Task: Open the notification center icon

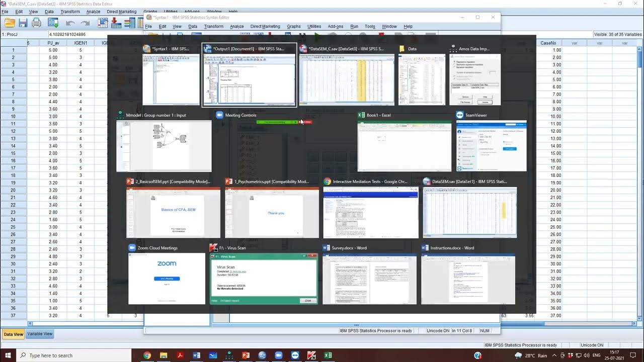Action: coord(634,355)
